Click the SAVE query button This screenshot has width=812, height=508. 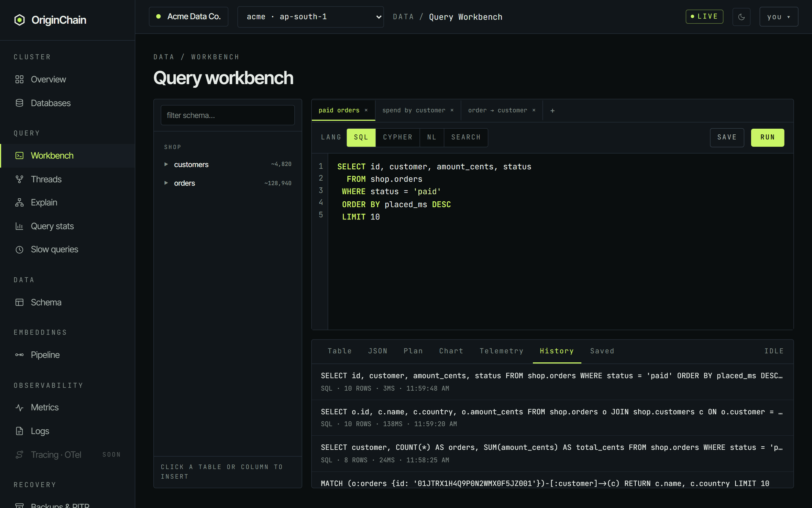click(x=727, y=137)
